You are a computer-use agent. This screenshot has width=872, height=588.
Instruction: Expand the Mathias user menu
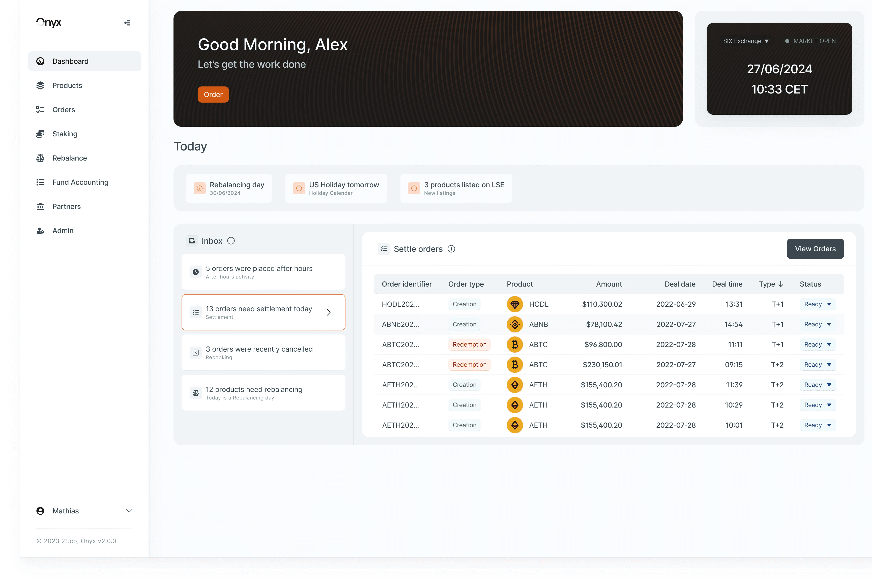[x=129, y=511]
